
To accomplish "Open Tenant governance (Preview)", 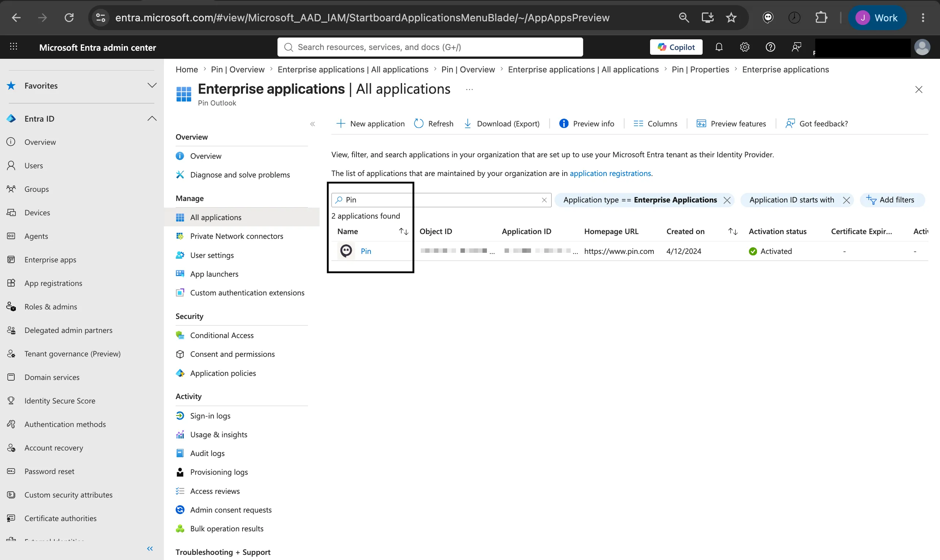I will coord(72,353).
